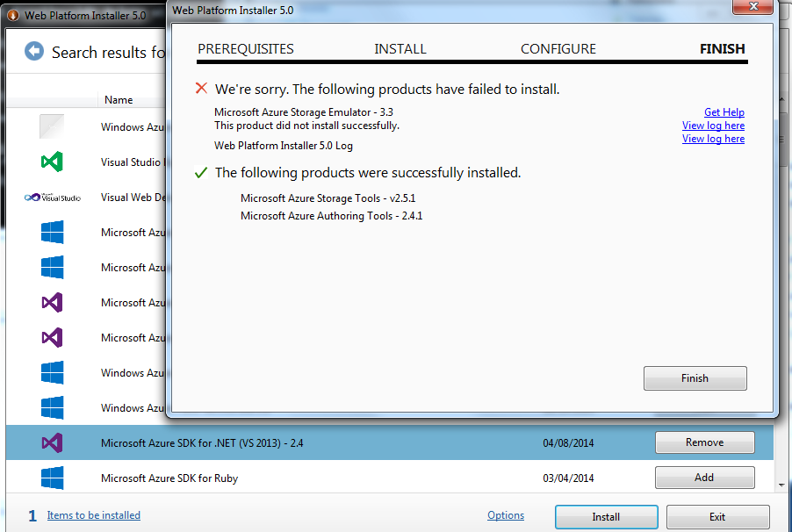Switch to the PREREQUISITES step
The width and height of the screenshot is (792, 532).
pyautogui.click(x=245, y=48)
